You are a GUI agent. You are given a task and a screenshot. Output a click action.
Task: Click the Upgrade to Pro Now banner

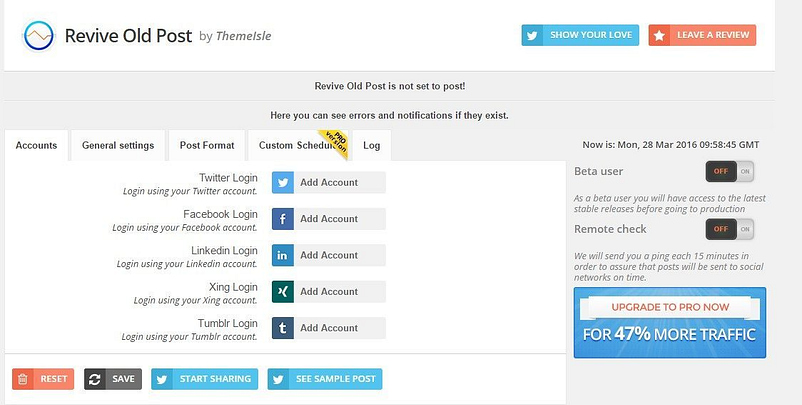670,323
